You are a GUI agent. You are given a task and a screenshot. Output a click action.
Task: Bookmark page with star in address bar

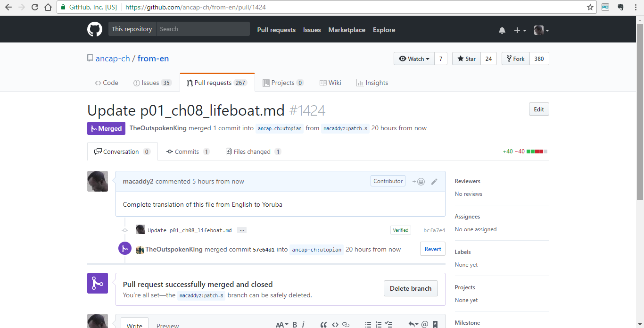tap(590, 7)
